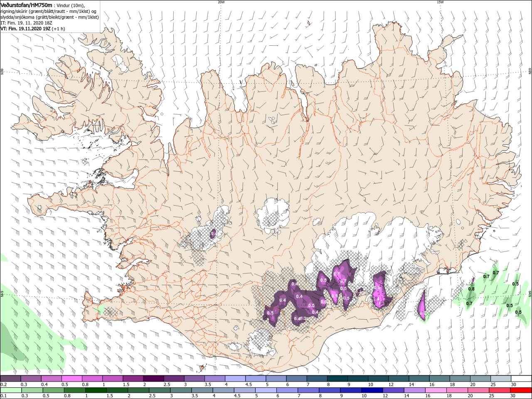Viewport: 532px width, 399px height.
Task: Click the 25 label under the top legend row
Action: pyautogui.click(x=493, y=384)
